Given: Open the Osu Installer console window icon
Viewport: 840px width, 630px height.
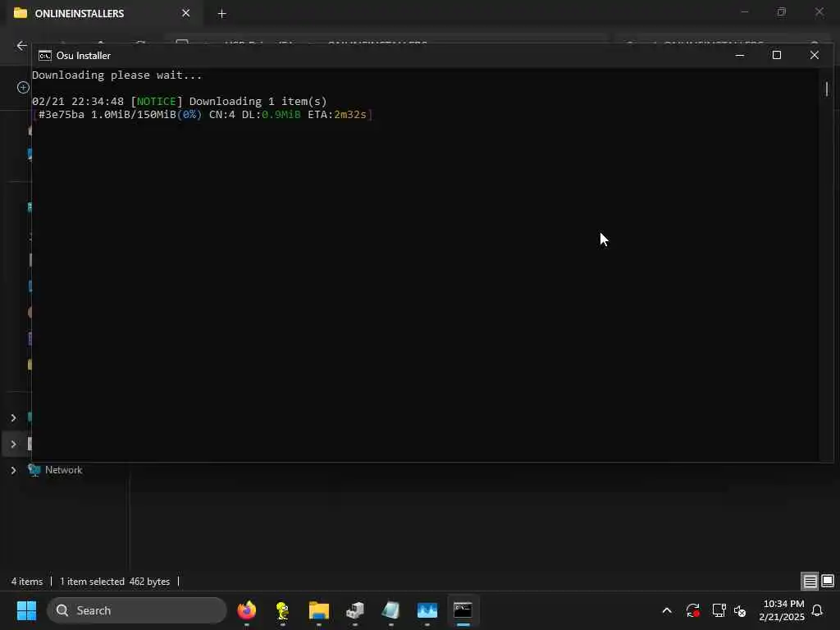Looking at the screenshot, I should [45, 56].
